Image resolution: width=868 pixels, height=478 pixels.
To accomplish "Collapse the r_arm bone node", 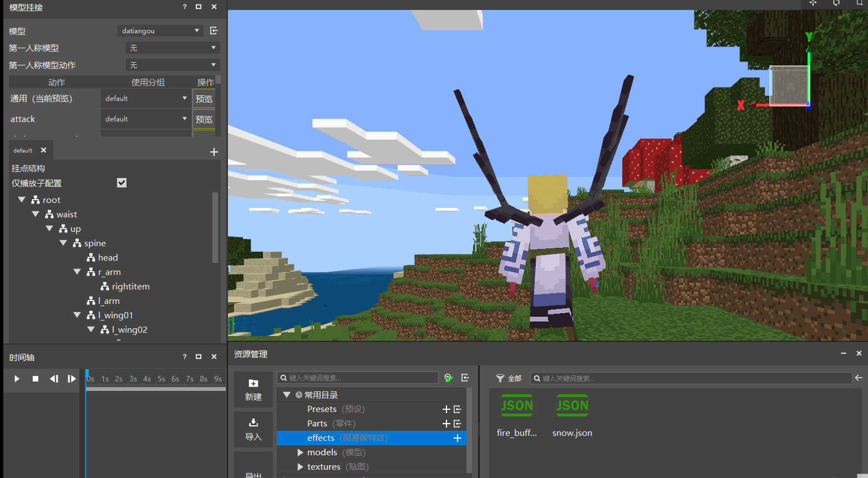I will coord(77,272).
